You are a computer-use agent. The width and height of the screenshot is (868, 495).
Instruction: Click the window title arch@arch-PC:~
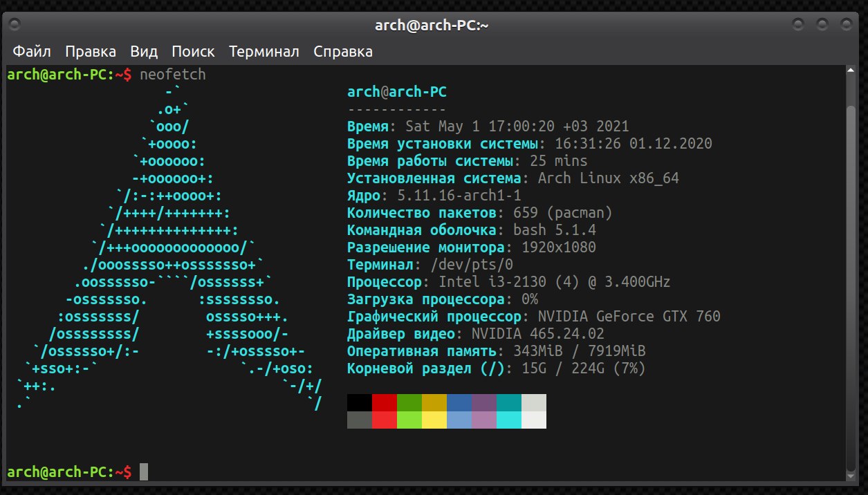(x=432, y=26)
